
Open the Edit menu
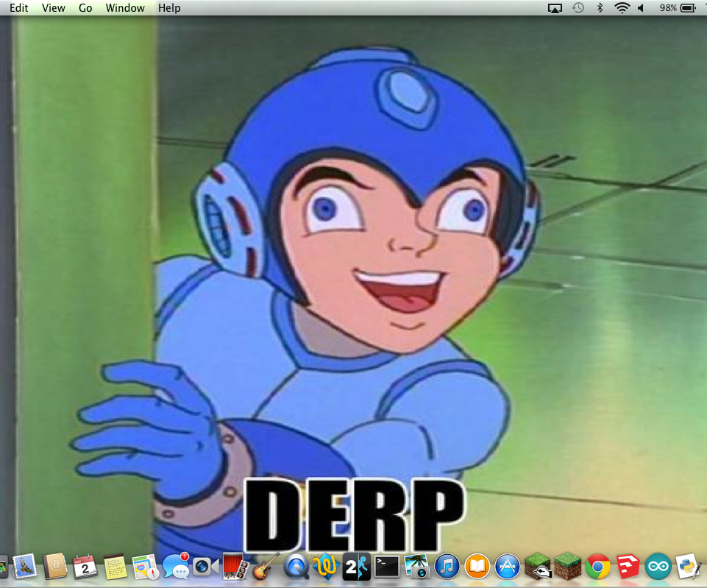(19, 7)
